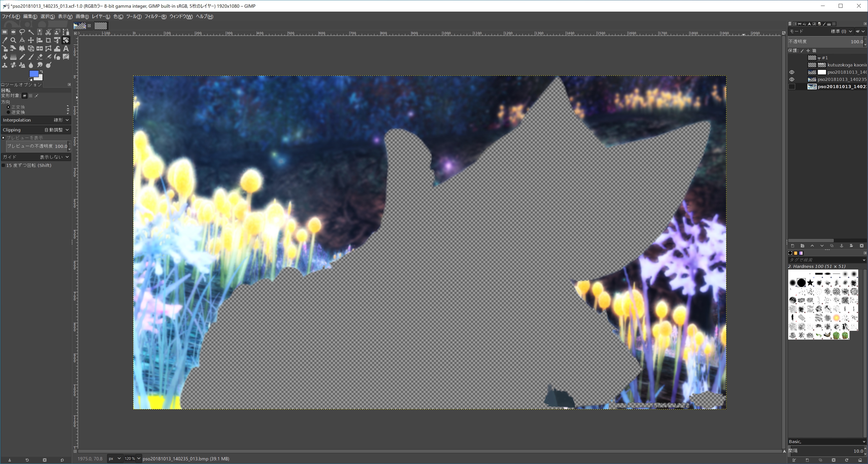868x464 pixels.
Task: Select the Rectangle Select tool
Action: 5,32
